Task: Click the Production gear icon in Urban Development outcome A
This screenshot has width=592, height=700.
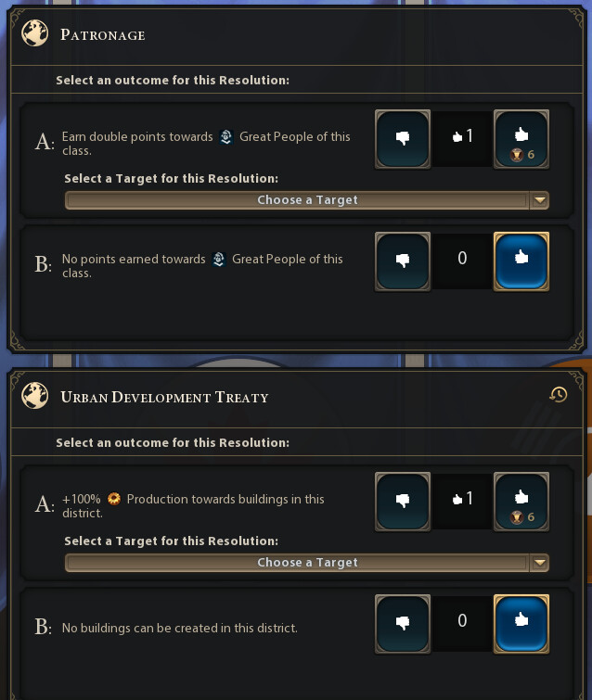Action: [114, 499]
